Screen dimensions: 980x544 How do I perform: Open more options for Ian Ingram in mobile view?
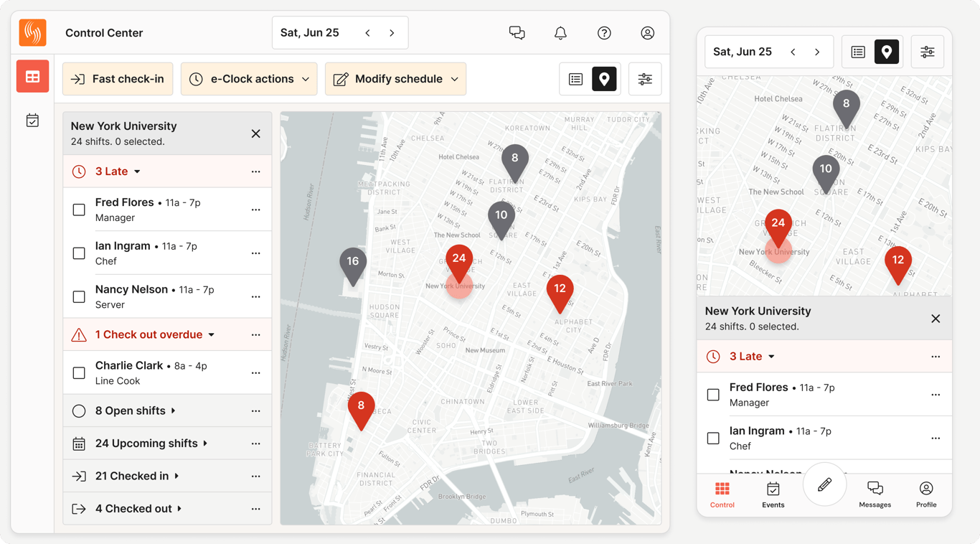pos(936,438)
